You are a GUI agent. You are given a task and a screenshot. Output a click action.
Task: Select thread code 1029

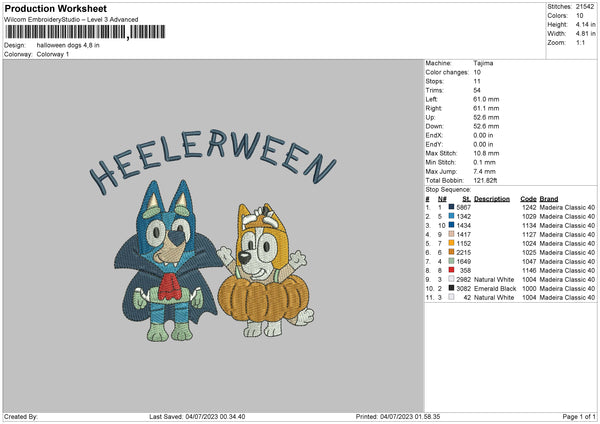[529, 216]
